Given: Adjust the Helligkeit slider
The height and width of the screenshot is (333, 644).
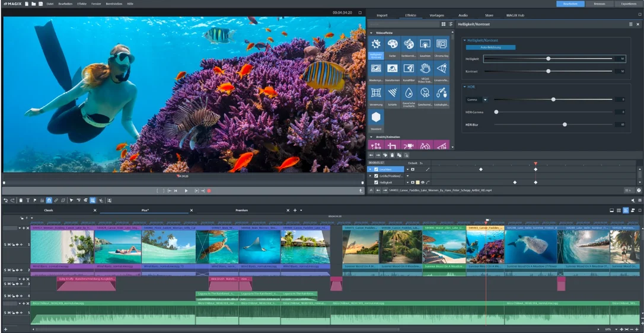Looking at the screenshot, I should click(548, 59).
